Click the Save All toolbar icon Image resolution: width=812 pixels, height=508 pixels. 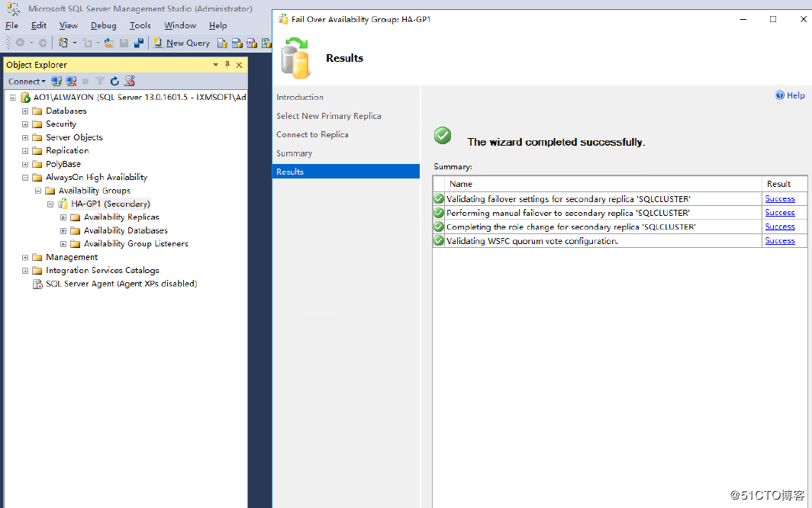click(x=139, y=43)
